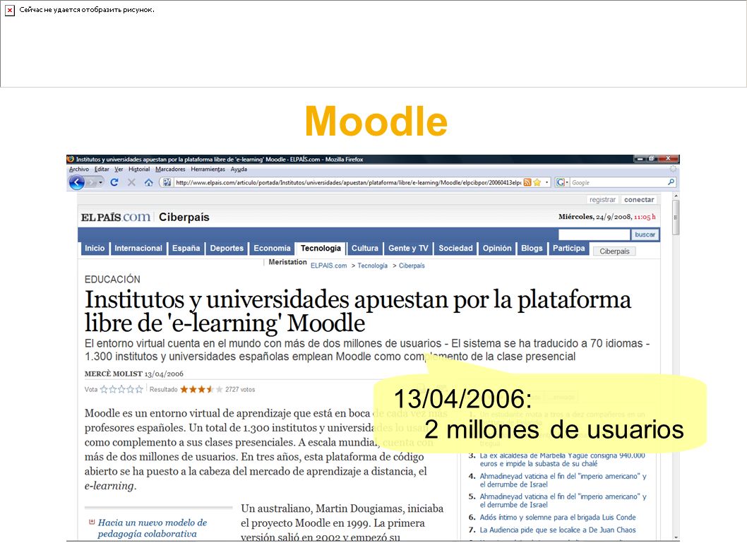Open the Ver menu

click(x=119, y=169)
